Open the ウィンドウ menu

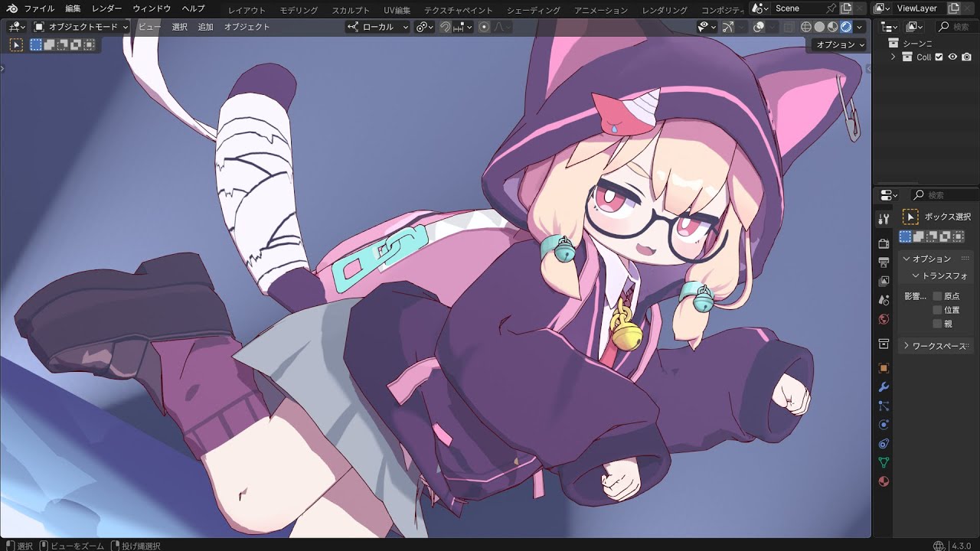click(x=152, y=8)
